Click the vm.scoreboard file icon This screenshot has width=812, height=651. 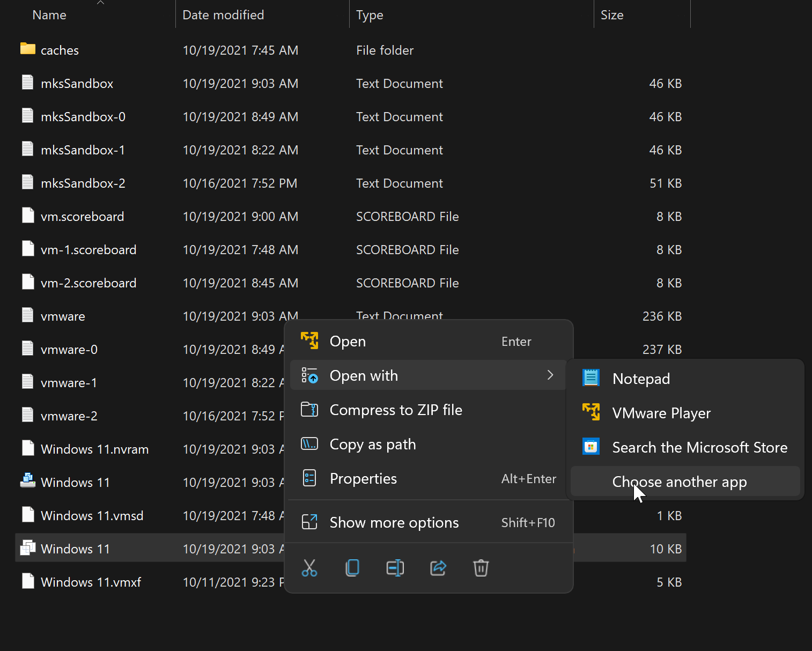tap(28, 215)
